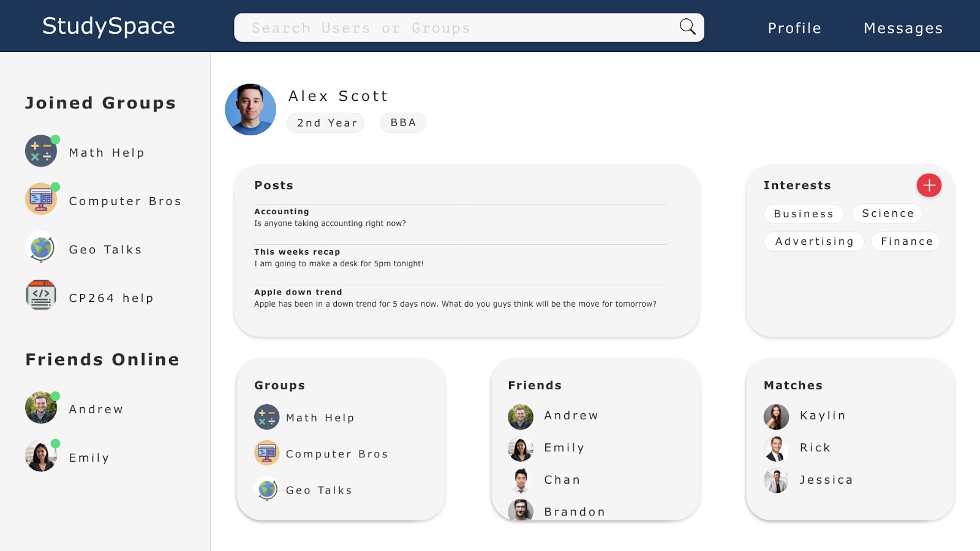This screenshot has width=980, height=551.
Task: Click the magnifying glass search icon
Action: tap(687, 27)
